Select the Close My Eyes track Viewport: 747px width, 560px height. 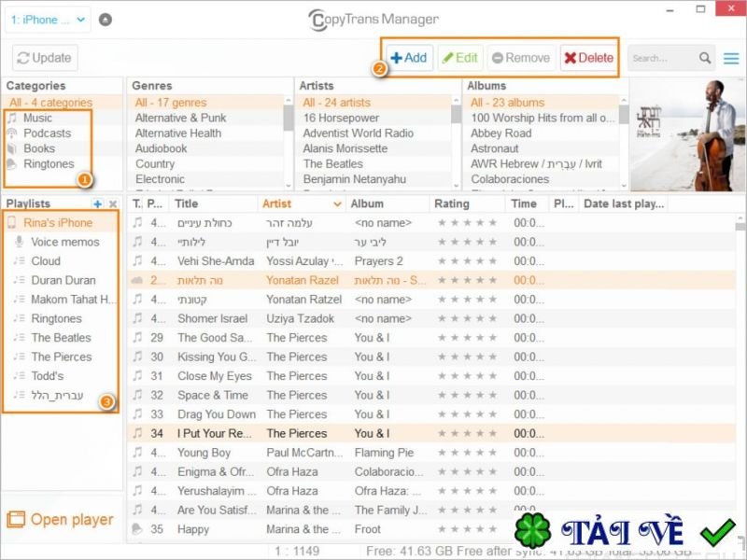tap(215, 375)
